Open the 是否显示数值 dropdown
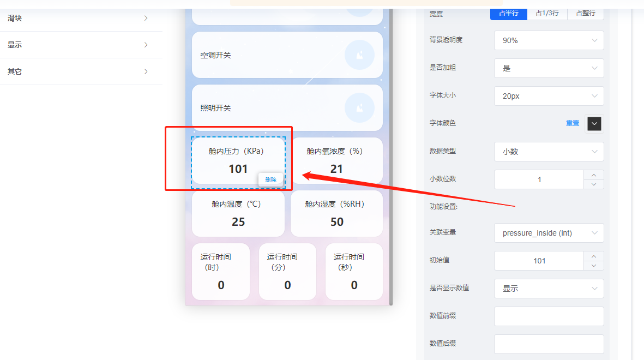 [549, 288]
